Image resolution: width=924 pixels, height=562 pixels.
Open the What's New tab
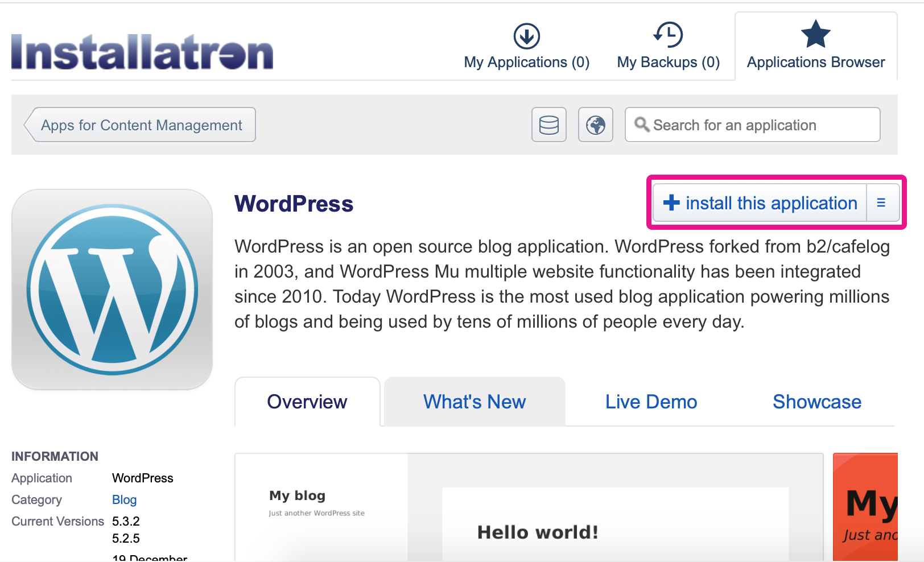click(x=474, y=402)
